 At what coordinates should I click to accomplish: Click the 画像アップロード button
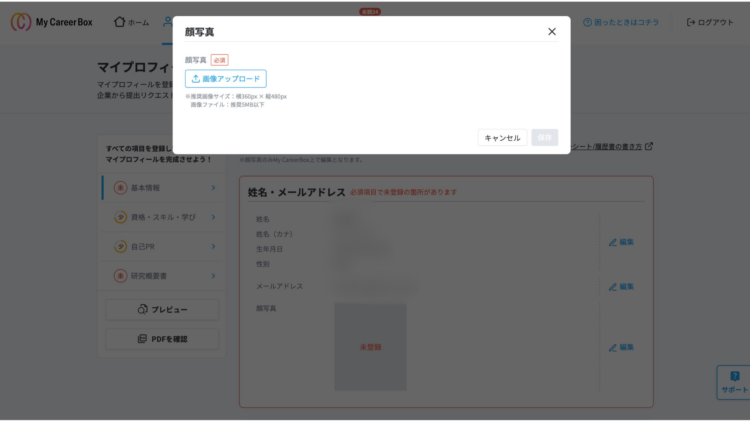click(226, 78)
